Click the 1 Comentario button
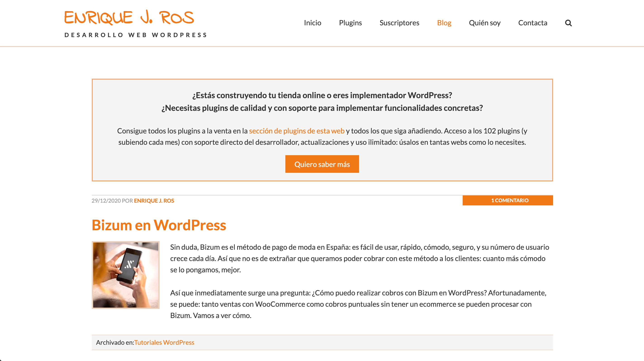The width and height of the screenshot is (644, 361). coord(507,200)
